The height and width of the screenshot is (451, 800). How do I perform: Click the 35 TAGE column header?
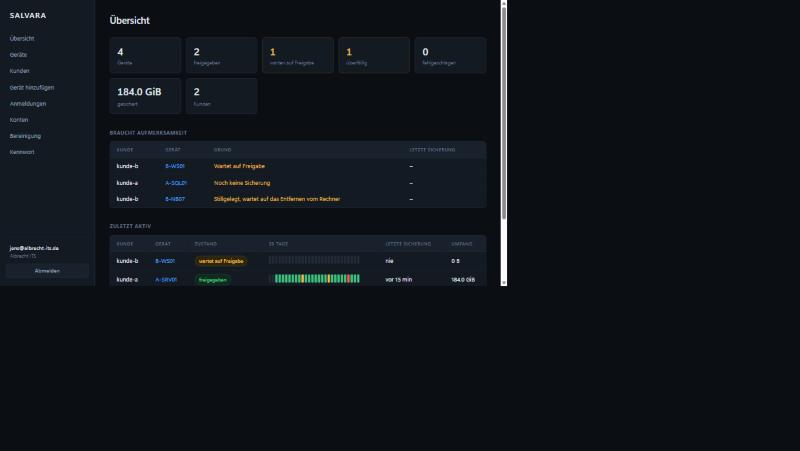pyautogui.click(x=279, y=244)
